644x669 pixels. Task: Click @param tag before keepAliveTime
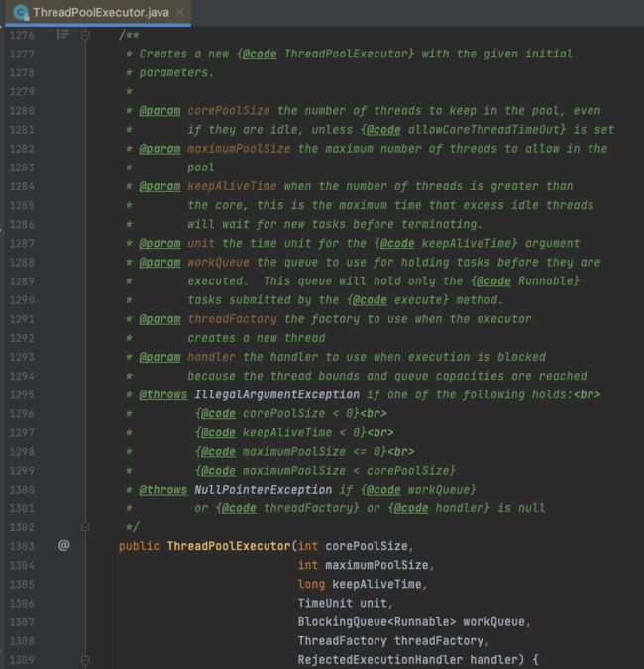click(160, 187)
